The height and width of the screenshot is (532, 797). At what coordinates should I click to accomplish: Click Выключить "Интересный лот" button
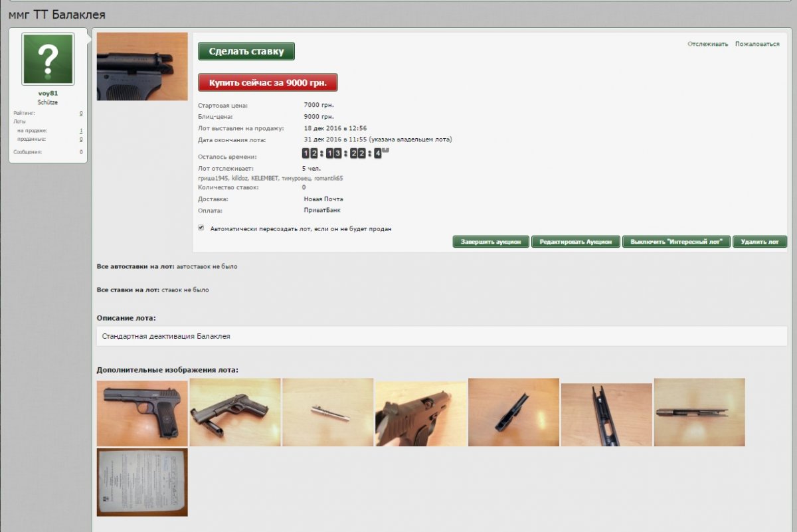coord(676,242)
